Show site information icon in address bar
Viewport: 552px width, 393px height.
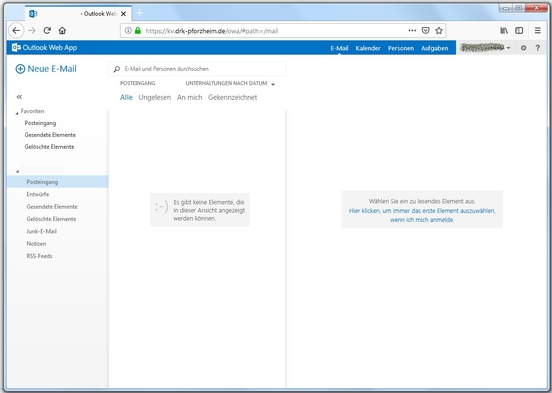[x=128, y=31]
